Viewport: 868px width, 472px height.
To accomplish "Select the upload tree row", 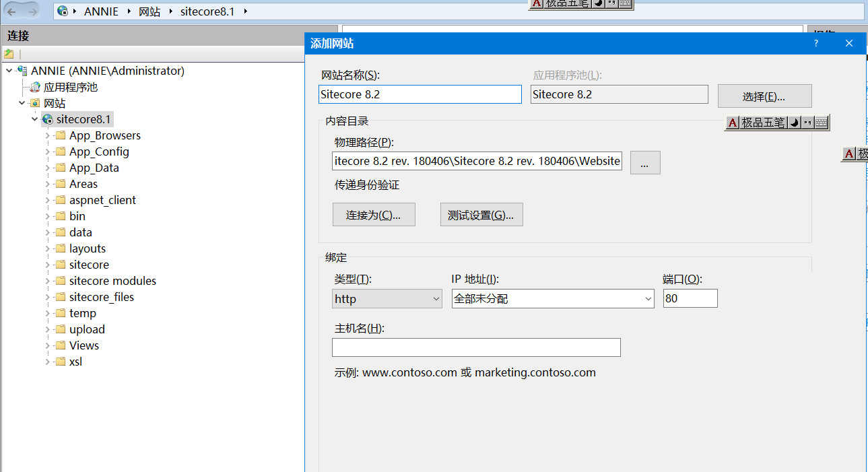I will pos(87,329).
